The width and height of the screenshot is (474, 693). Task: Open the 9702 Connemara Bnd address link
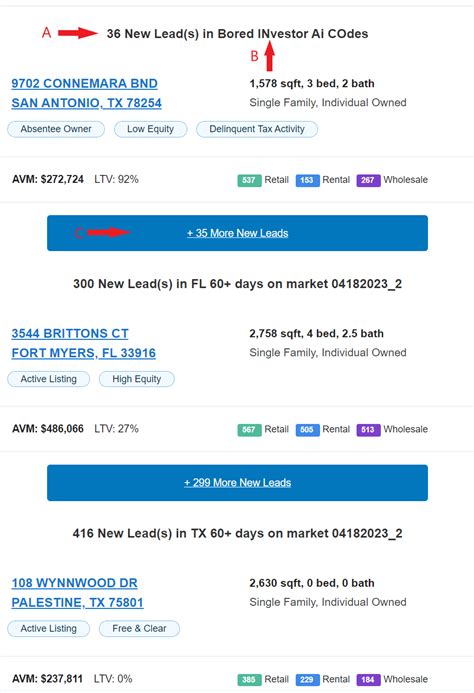(x=84, y=84)
